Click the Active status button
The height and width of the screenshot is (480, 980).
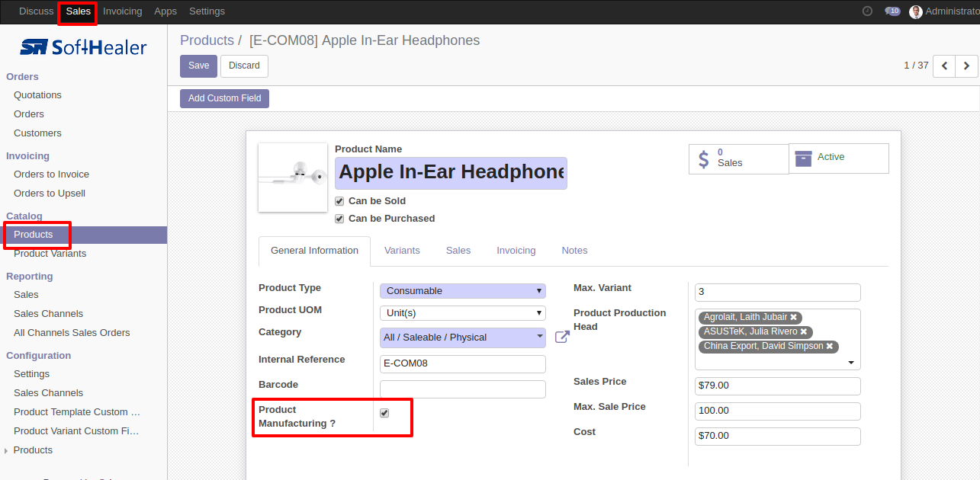point(839,158)
